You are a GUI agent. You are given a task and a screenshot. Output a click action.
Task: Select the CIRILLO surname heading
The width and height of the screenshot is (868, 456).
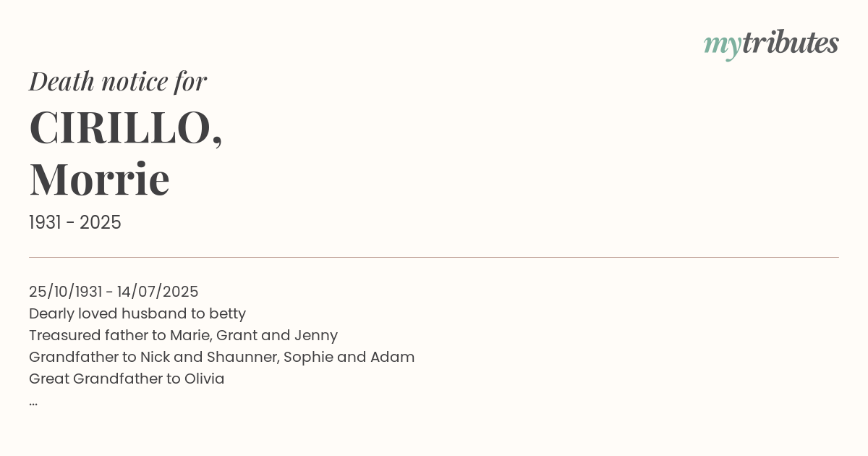tap(126, 128)
